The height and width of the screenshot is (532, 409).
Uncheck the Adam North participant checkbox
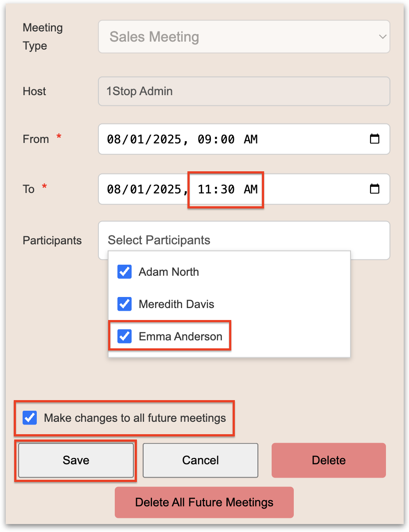[x=125, y=272]
